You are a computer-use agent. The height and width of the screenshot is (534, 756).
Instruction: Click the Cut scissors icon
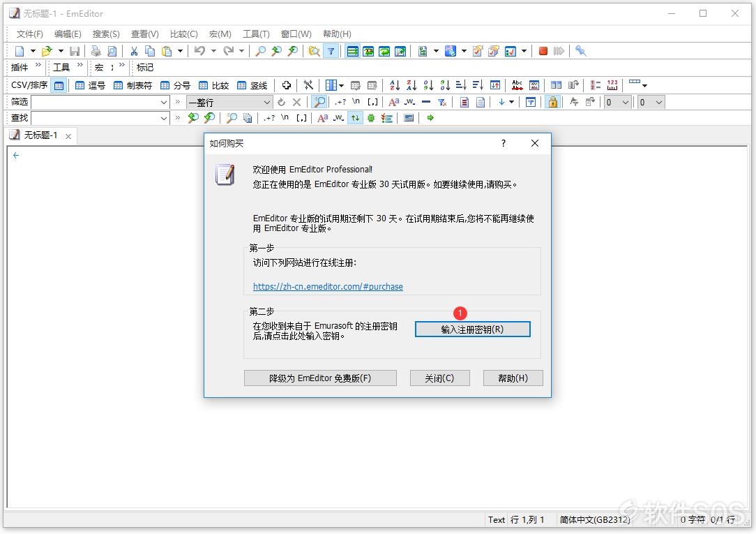coord(134,51)
